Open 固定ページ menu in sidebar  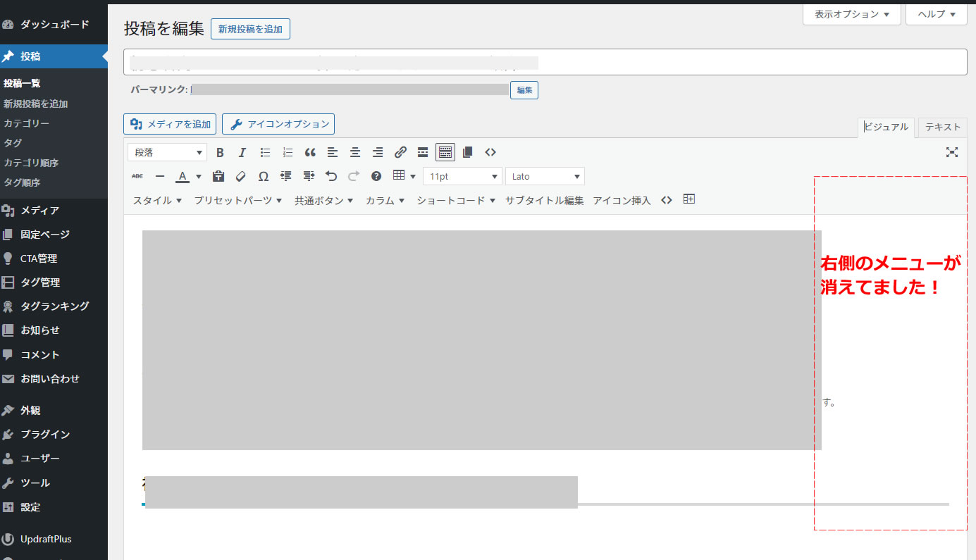[54, 235]
